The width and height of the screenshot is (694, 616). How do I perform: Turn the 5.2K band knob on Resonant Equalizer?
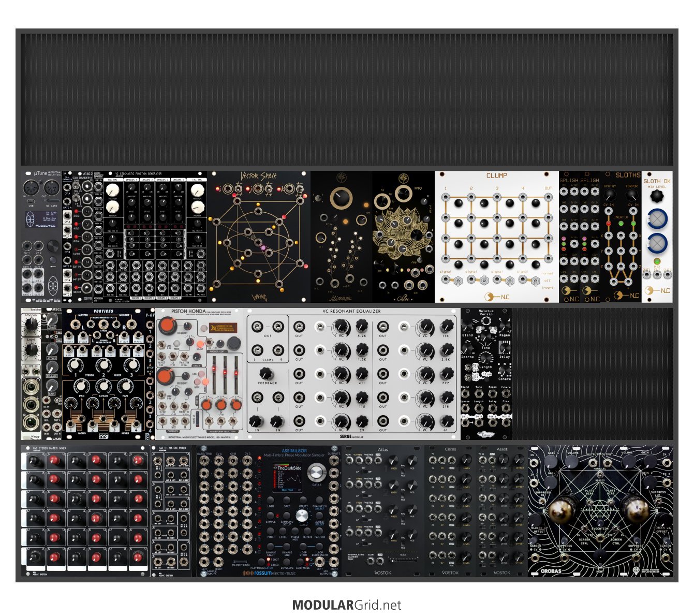tap(362, 326)
